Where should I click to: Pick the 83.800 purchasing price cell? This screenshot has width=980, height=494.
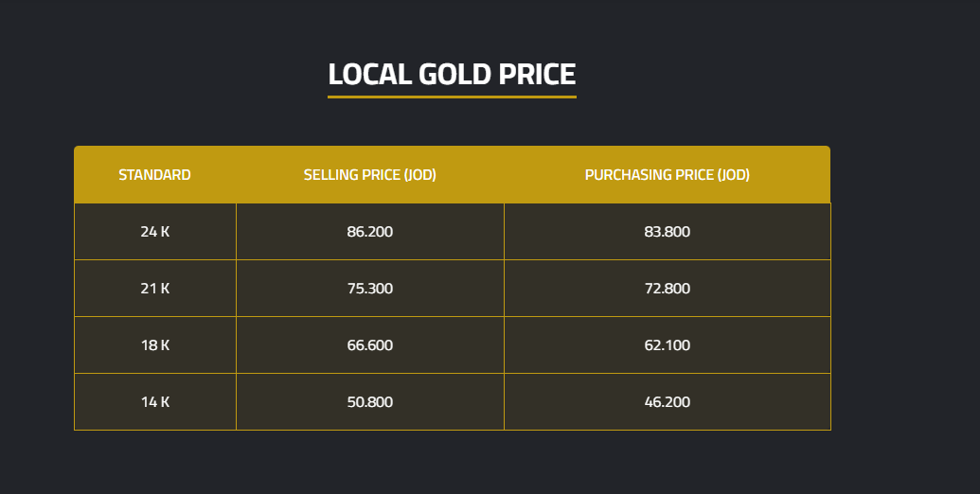pos(667,232)
